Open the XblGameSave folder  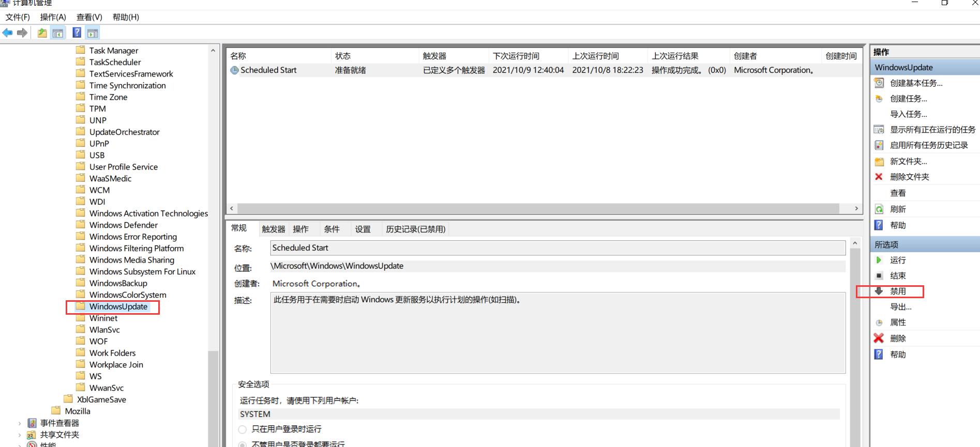tap(101, 400)
